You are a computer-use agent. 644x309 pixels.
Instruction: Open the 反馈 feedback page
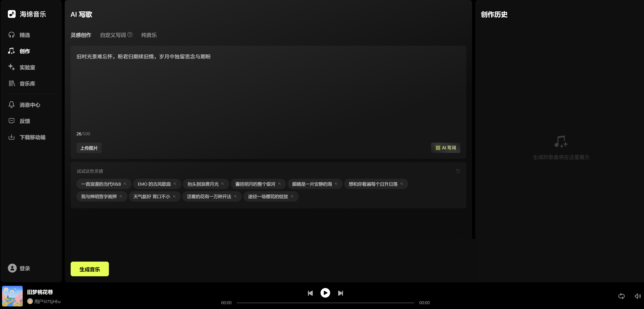(19, 121)
